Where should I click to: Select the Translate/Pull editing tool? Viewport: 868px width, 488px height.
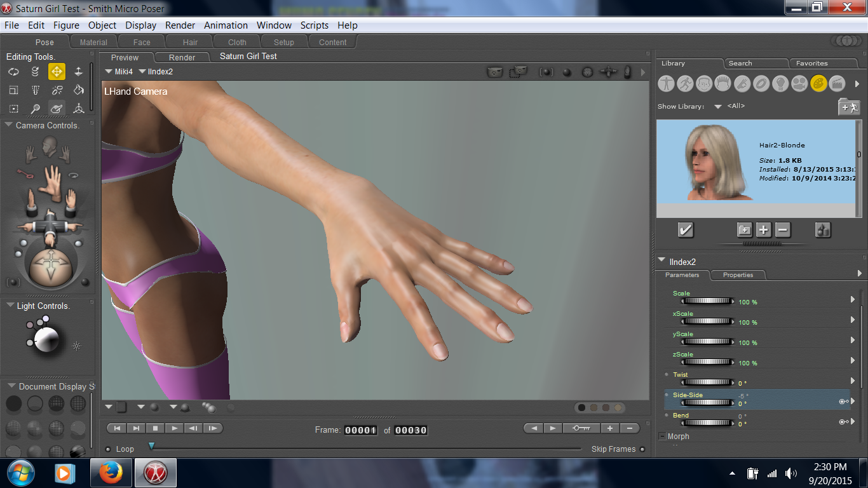57,72
